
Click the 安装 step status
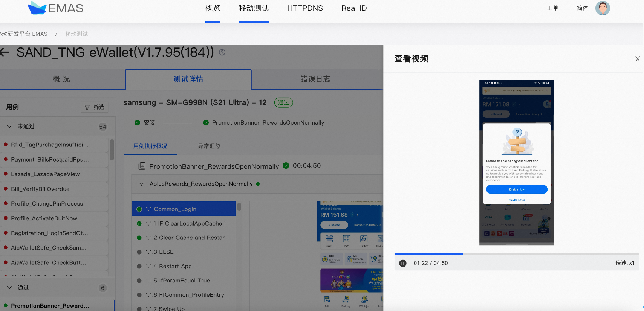[x=145, y=123]
